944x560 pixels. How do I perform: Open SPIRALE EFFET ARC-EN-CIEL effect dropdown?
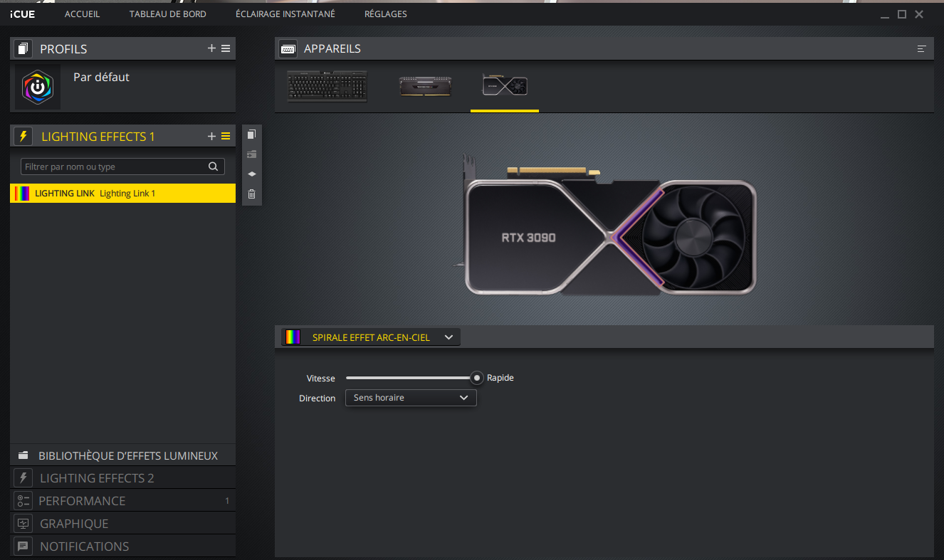[371, 337]
